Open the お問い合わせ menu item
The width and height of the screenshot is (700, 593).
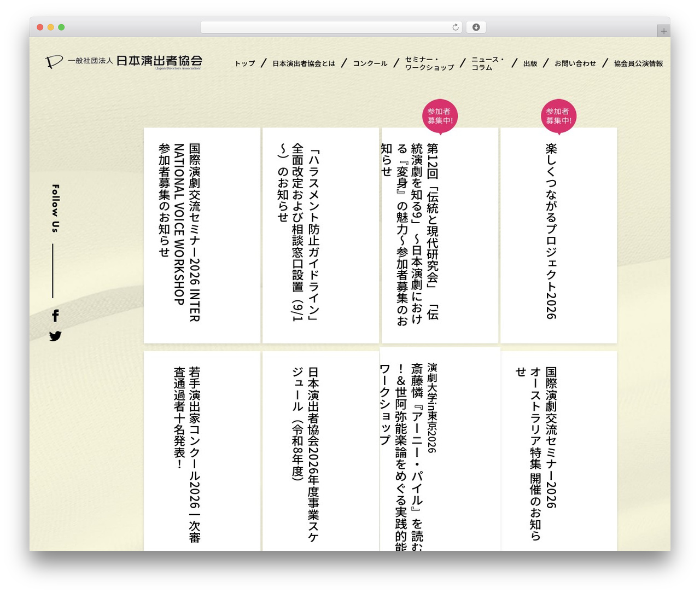(x=575, y=63)
